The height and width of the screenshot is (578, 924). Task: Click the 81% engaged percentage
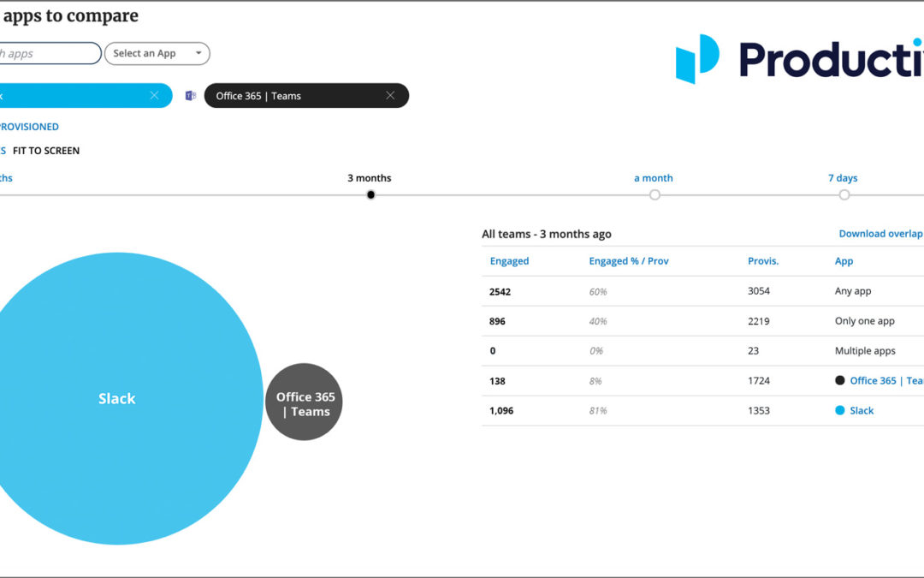click(597, 410)
